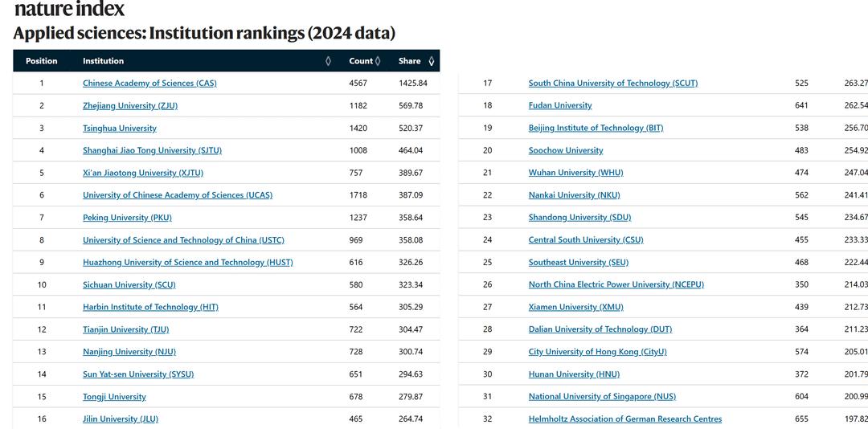The width and height of the screenshot is (868, 429).
Task: Click the Applied sciences rankings heading
Action: click(204, 33)
